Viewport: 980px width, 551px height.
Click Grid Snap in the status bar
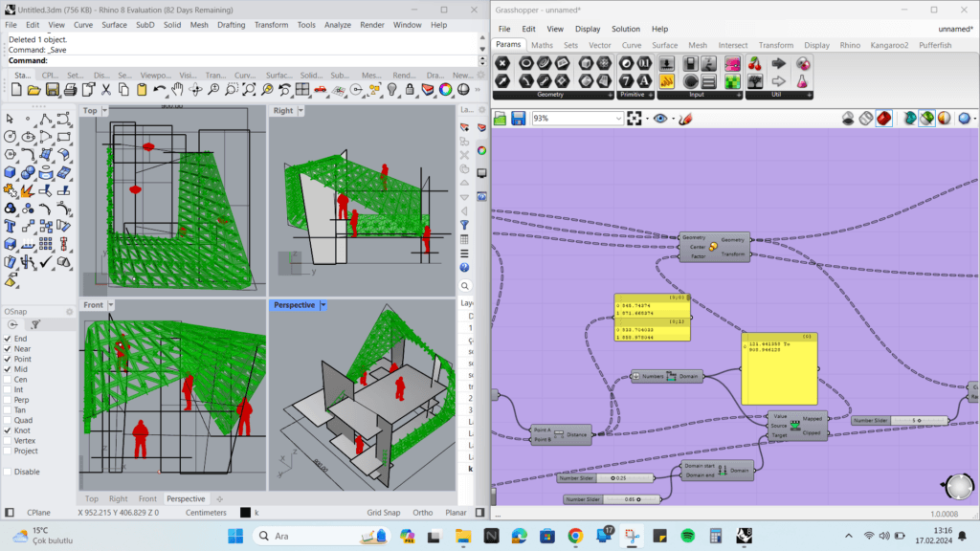(x=383, y=513)
